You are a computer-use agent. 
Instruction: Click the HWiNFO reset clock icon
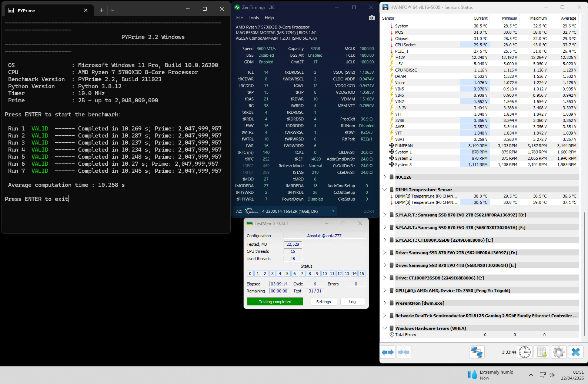click(x=524, y=352)
